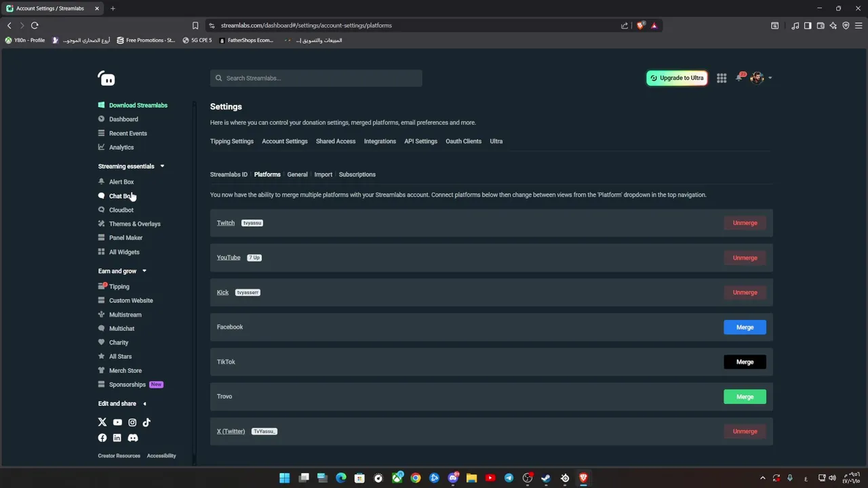Screen dimensions: 868x488
Task: Switch to the Shared Access tab
Action: tap(336, 141)
